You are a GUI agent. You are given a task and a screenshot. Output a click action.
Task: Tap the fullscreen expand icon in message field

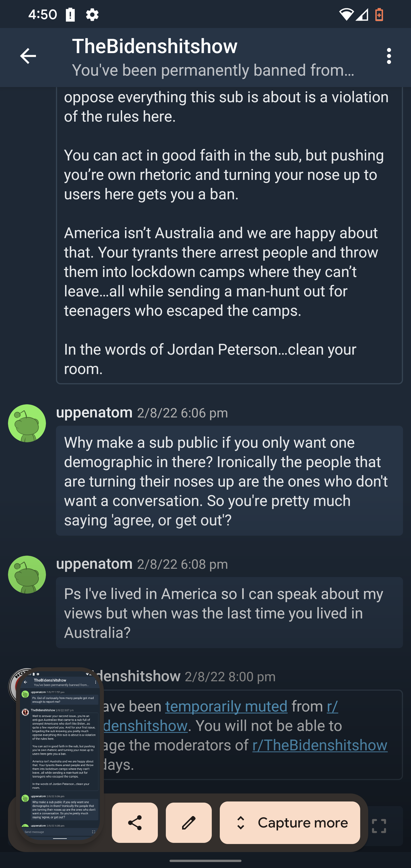379,826
